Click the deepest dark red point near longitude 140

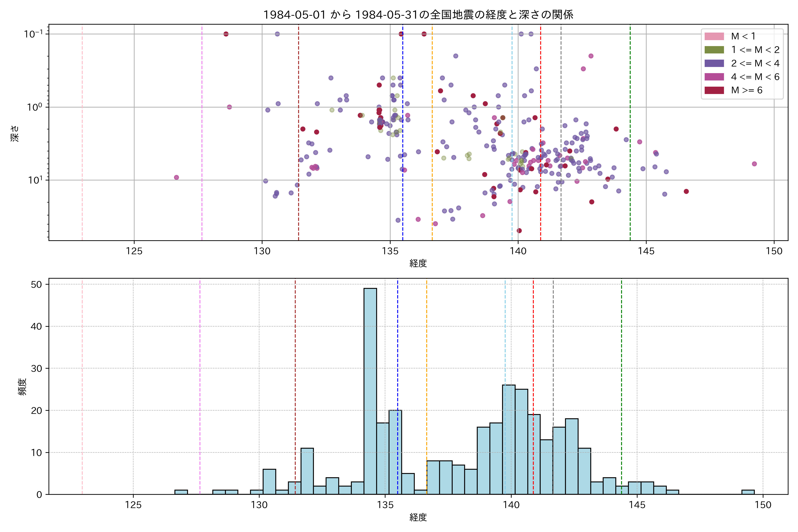point(519,231)
